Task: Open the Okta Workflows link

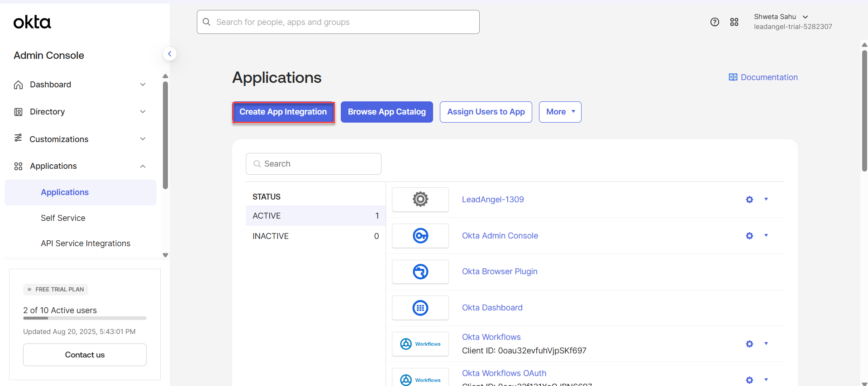Action: (491, 337)
